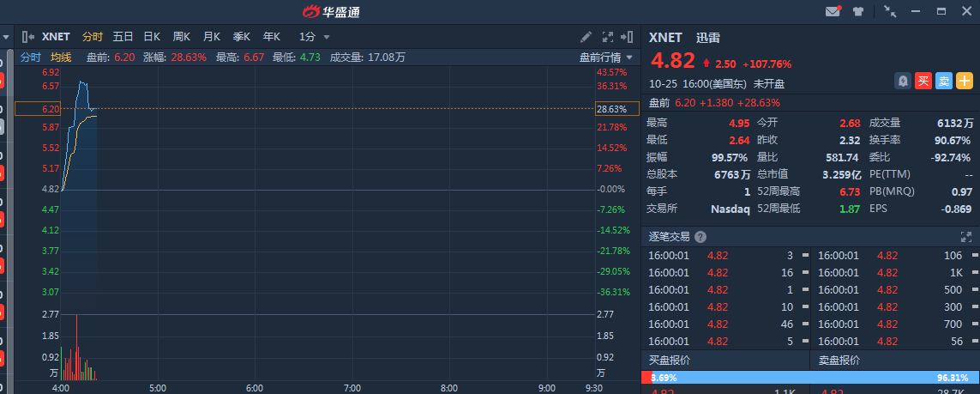980x394 pixels.
Task: Expand the chart to fullscreen
Action: coord(608,37)
